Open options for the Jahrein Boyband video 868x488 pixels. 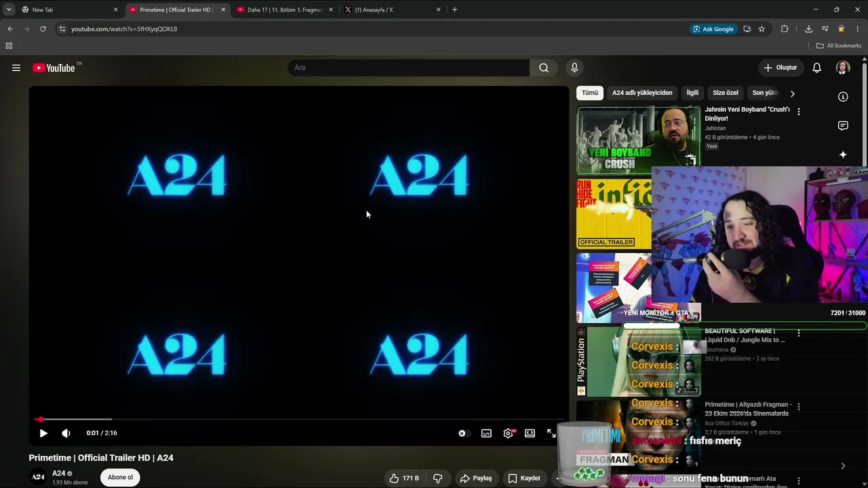click(x=799, y=112)
